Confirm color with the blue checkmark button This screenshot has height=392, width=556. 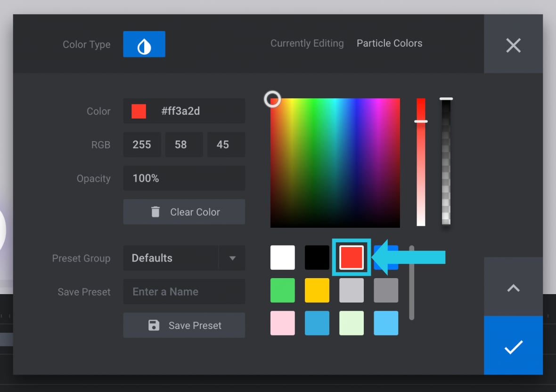coord(513,345)
